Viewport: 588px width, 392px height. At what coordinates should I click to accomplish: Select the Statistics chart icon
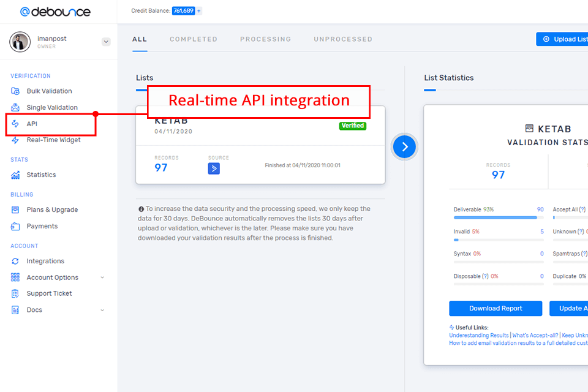click(x=15, y=175)
